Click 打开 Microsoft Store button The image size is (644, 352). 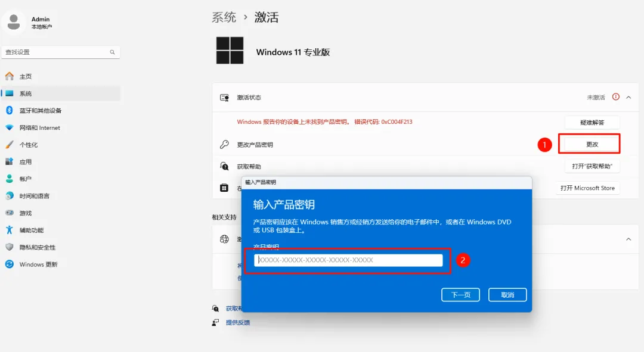click(588, 188)
